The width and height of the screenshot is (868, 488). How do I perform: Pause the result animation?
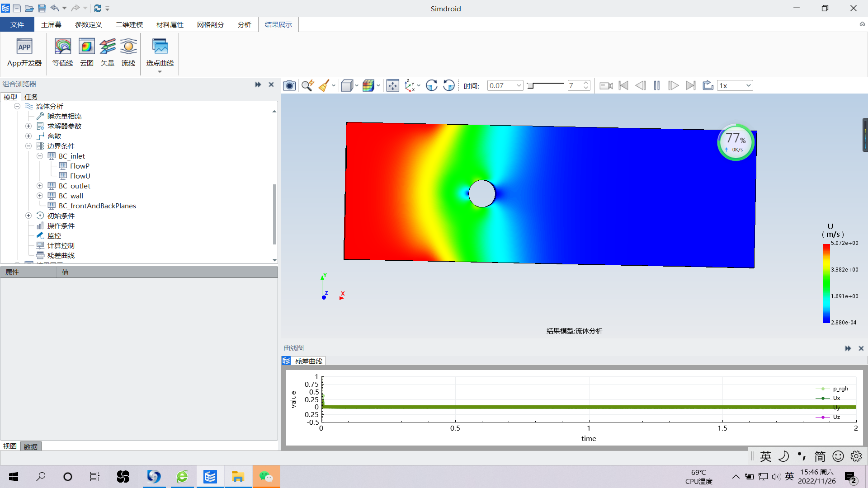[657, 85]
